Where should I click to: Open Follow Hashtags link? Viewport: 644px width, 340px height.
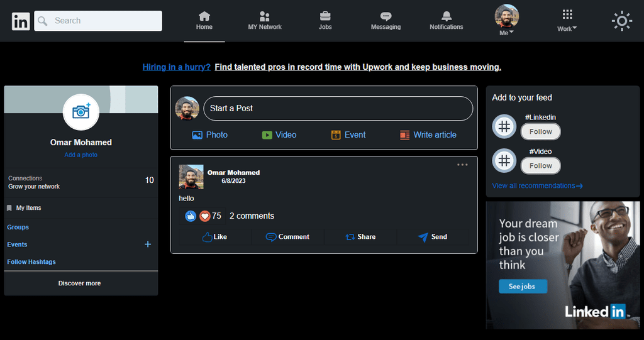pos(31,261)
